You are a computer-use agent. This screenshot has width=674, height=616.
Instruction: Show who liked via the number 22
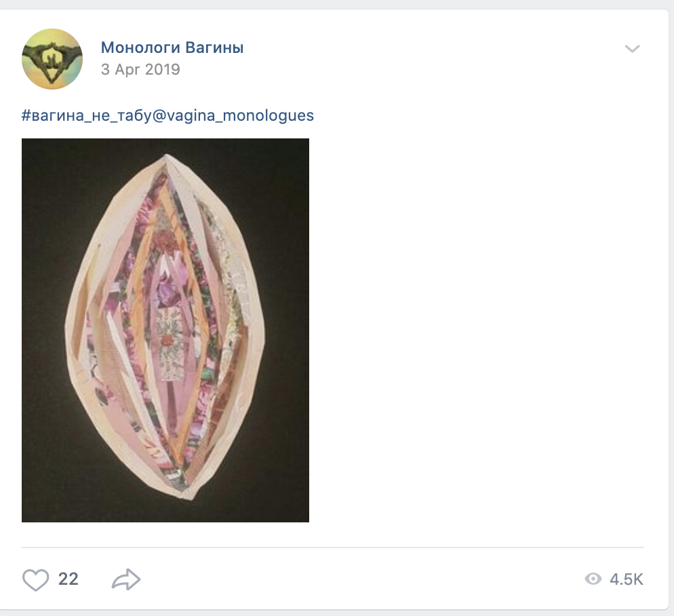68,579
